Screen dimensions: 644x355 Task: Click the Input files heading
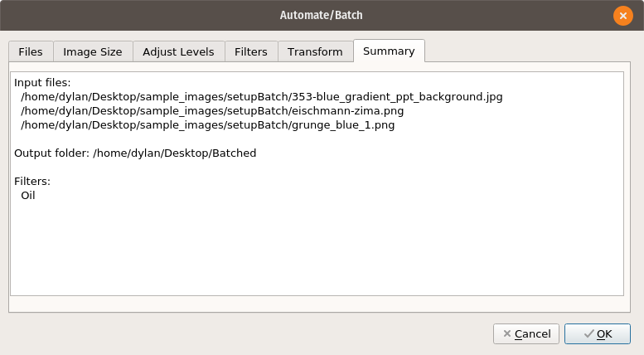coord(42,83)
